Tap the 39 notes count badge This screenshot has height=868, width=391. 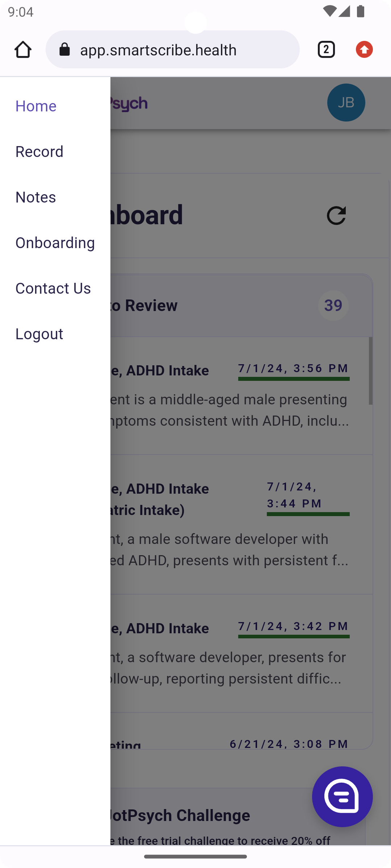(333, 306)
